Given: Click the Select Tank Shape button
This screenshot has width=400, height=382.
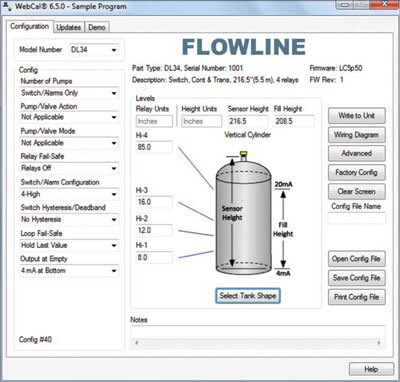Looking at the screenshot, I should click(x=248, y=296).
